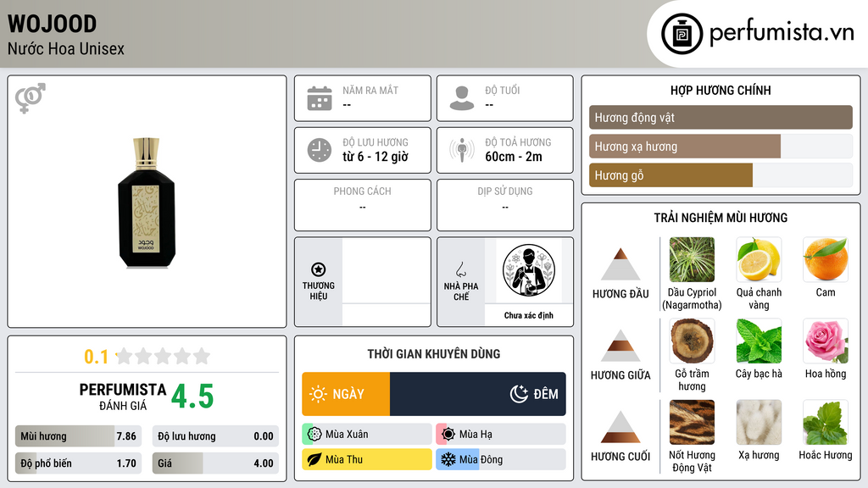868x488 pixels.
Task: Click the Nốt Hương Động Vật image
Action: pyautogui.click(x=692, y=422)
